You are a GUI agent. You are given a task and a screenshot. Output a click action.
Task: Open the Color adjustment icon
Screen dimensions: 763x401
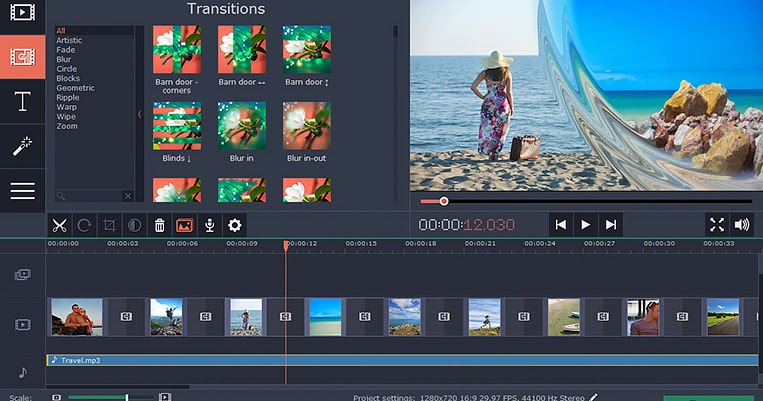pyautogui.click(x=134, y=225)
